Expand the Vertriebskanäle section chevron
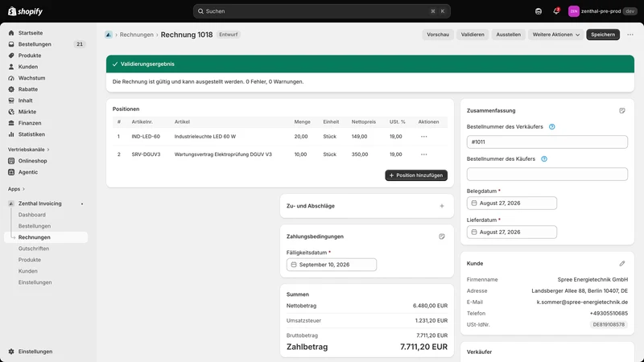The height and width of the screenshot is (362, 644). pyautogui.click(x=48, y=150)
